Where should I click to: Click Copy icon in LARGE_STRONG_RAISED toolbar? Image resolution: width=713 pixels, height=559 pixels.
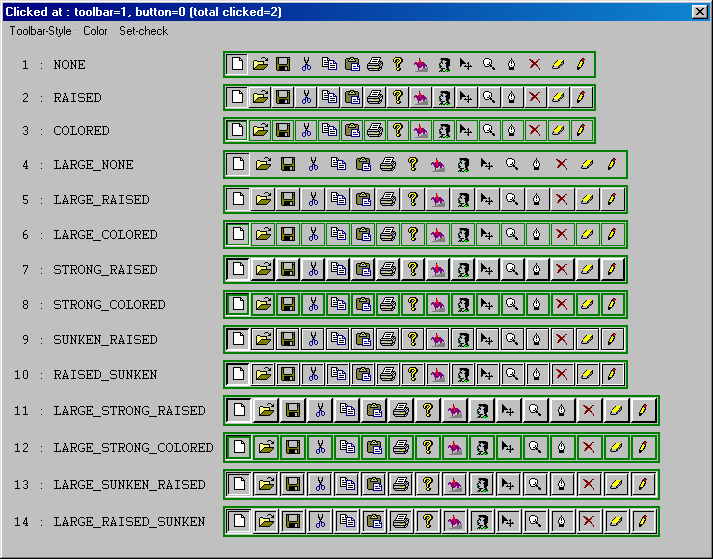pos(347,410)
